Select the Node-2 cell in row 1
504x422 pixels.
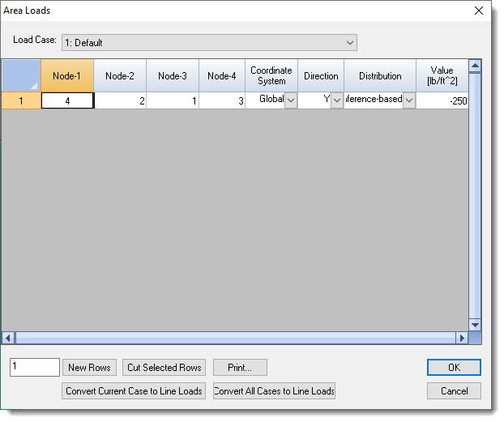120,100
